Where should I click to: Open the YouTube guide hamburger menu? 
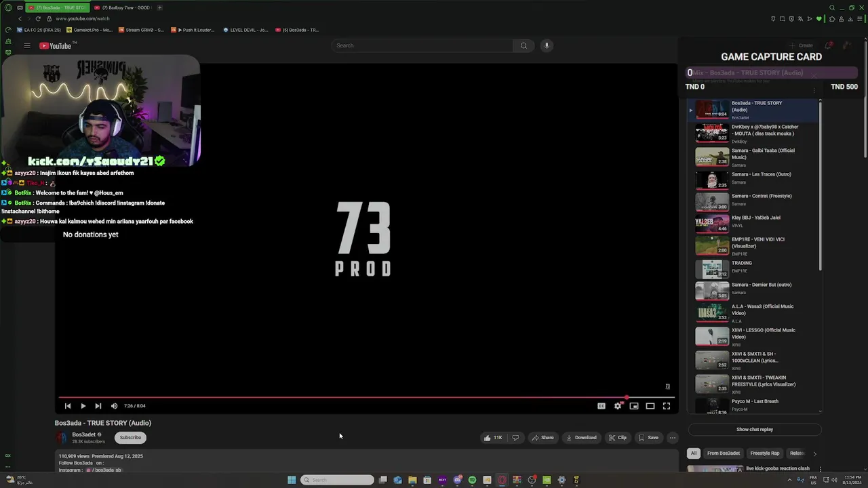point(27,45)
